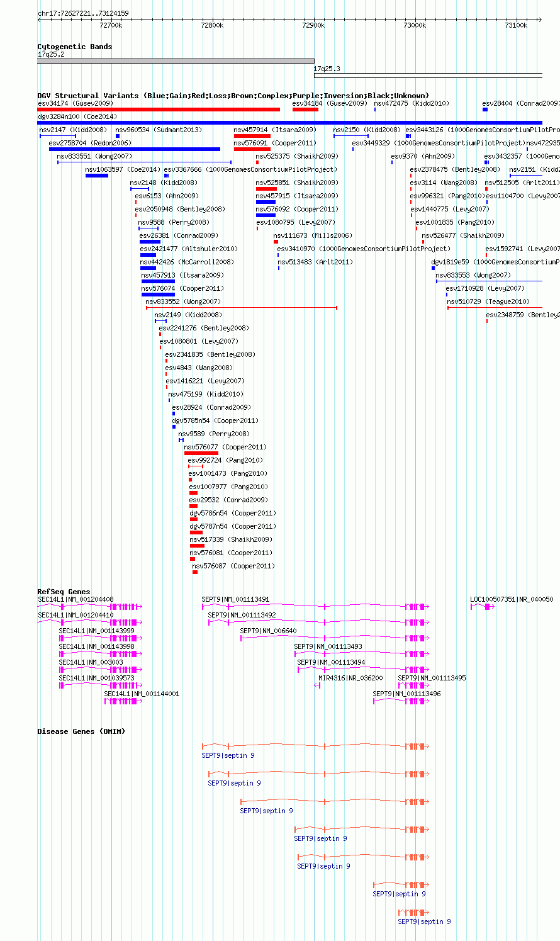Viewport: 560px width, 941px height.
Task: Select SEPT9|NM_006640 transcript label
Action: (268, 631)
